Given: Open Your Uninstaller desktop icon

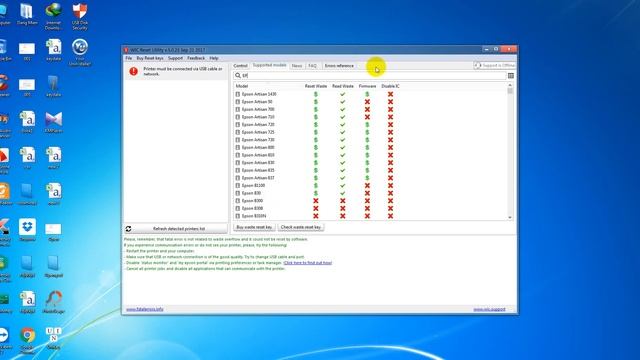Looking at the screenshot, I should click(80, 52).
